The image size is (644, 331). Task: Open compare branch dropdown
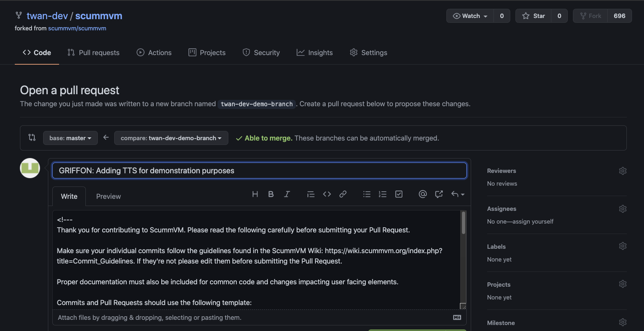pos(171,138)
